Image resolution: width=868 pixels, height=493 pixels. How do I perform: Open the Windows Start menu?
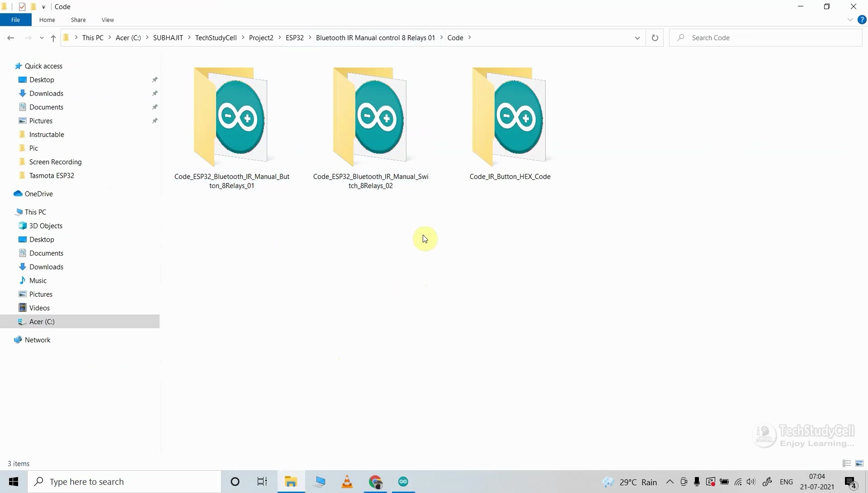[14, 482]
